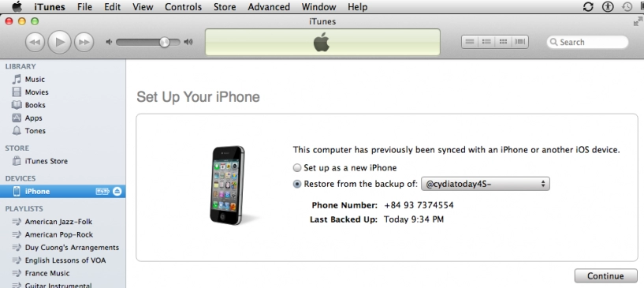Click the low volume speaker icon
The width and height of the screenshot is (644, 288).
click(x=109, y=42)
